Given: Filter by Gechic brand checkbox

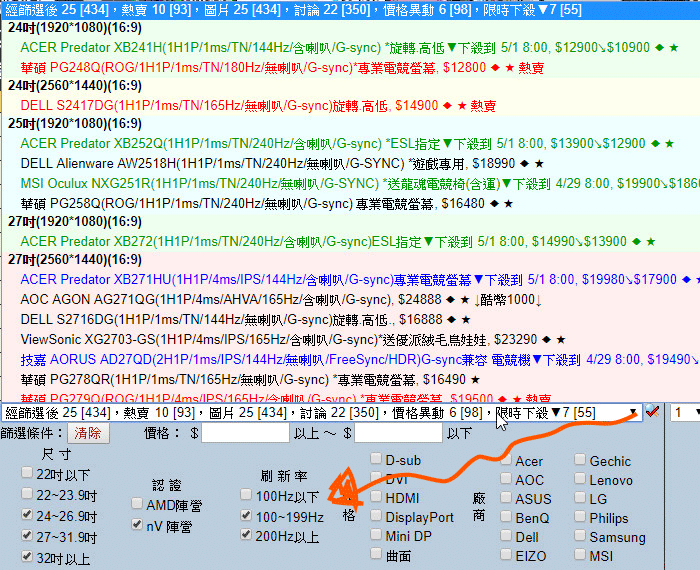Looking at the screenshot, I should coord(580,459).
